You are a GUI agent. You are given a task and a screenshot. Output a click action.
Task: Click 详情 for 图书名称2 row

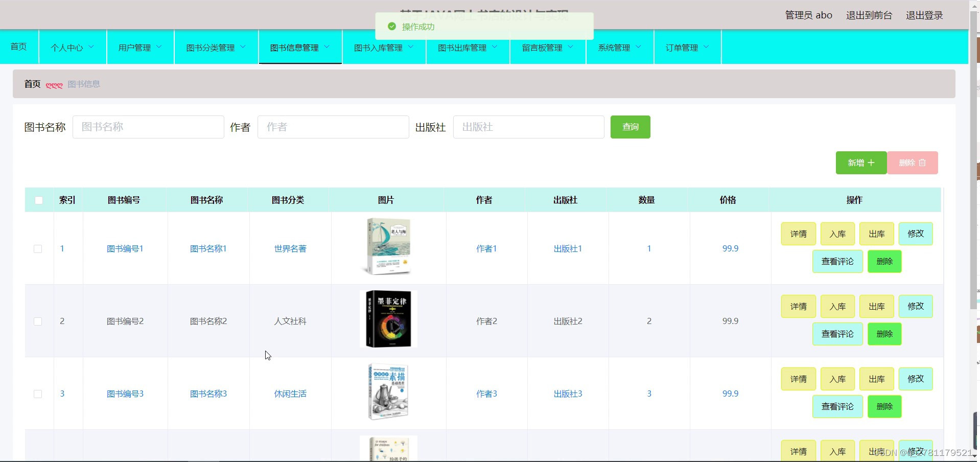[799, 306]
